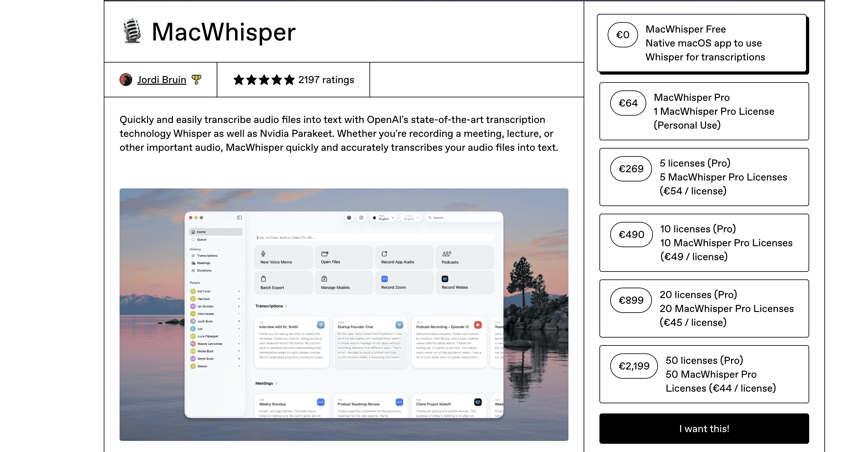Click the Zoom icon on Weekly Standup card

pyautogui.click(x=321, y=402)
